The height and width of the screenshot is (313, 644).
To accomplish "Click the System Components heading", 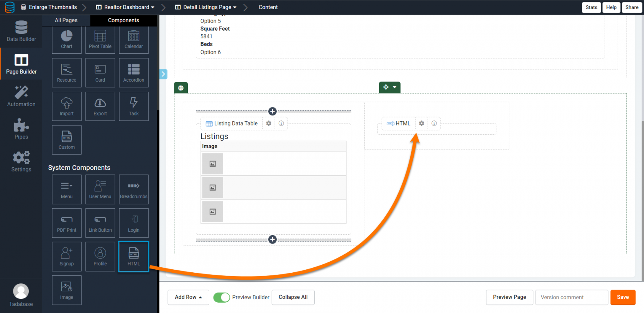I will click(79, 168).
